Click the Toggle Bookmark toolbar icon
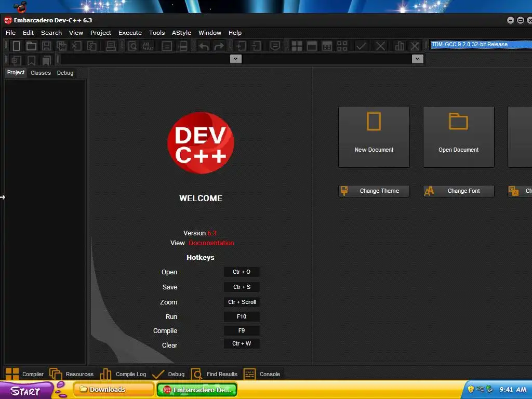The image size is (532, 399). 31,60
